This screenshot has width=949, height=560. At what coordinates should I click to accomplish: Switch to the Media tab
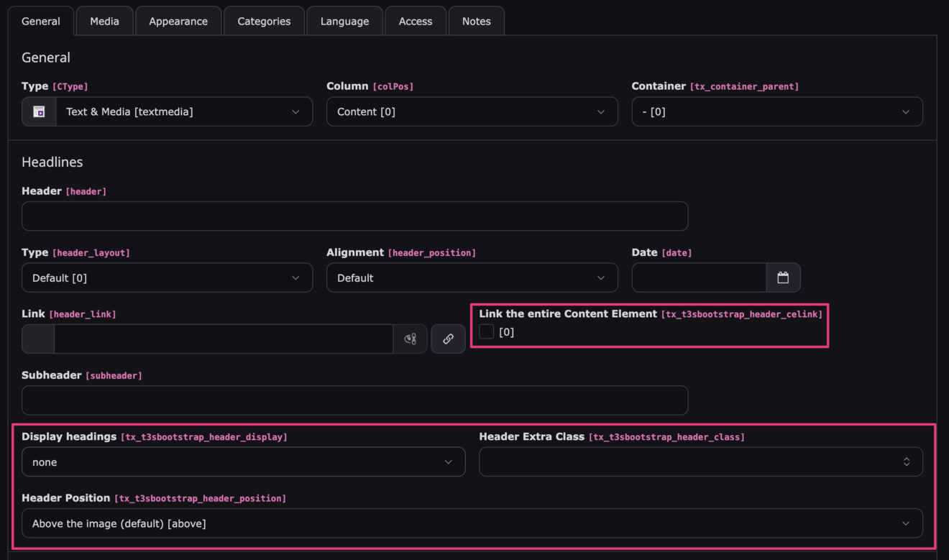click(104, 22)
